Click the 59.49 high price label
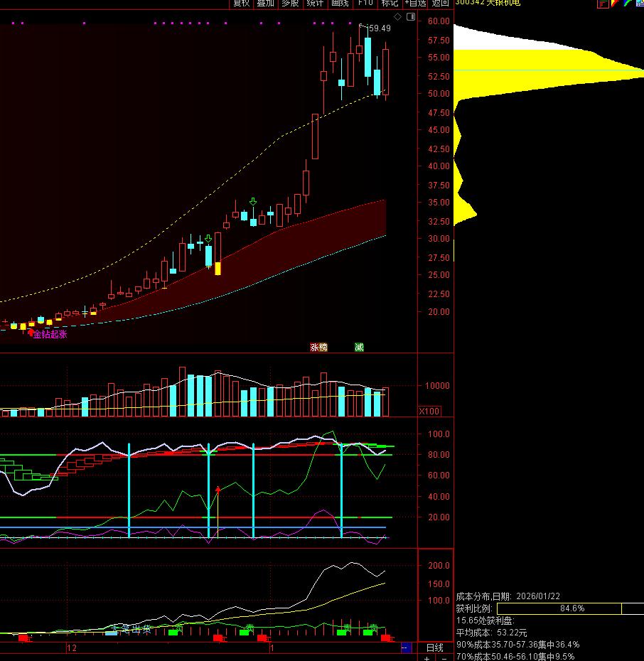This screenshot has width=644, height=661. click(x=380, y=28)
